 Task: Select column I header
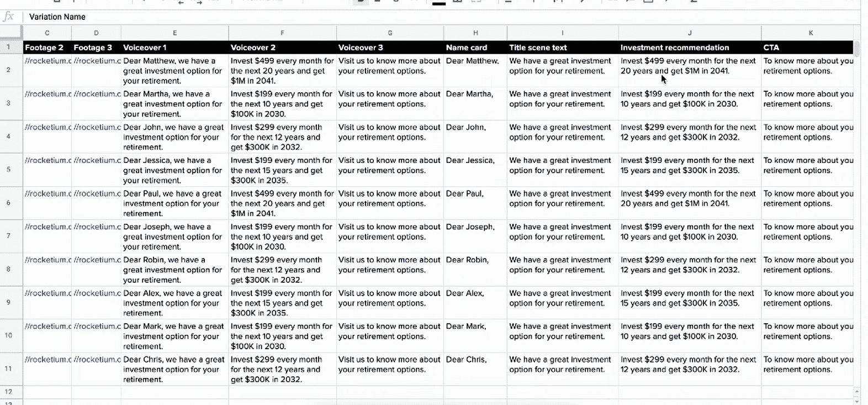563,33
